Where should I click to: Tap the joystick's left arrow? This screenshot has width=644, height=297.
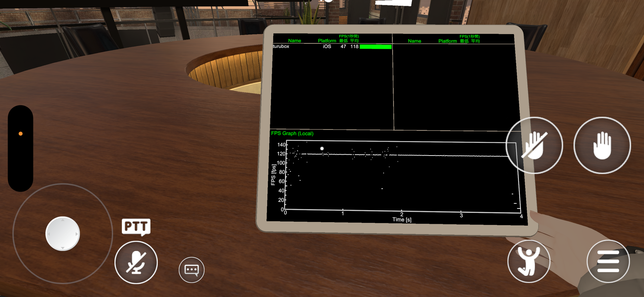pos(49,234)
